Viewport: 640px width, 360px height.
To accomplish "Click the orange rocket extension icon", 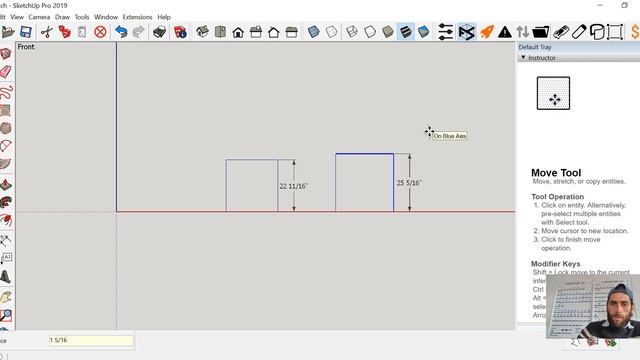I will click(x=487, y=32).
